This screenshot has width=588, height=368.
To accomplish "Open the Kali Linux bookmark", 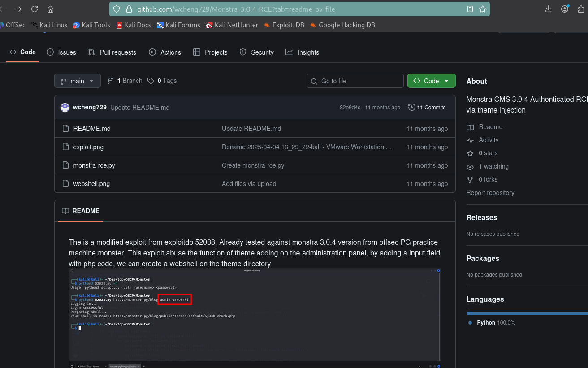I will [49, 25].
